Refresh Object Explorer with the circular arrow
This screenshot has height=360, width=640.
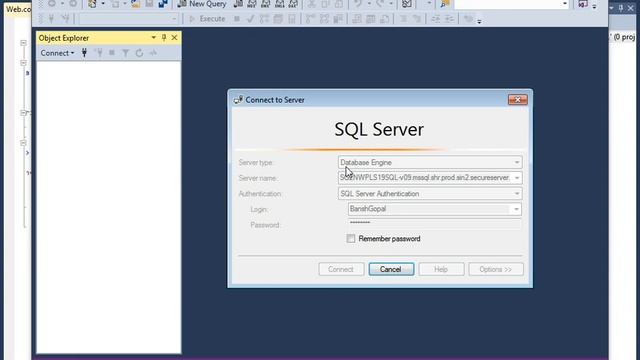click(x=139, y=53)
